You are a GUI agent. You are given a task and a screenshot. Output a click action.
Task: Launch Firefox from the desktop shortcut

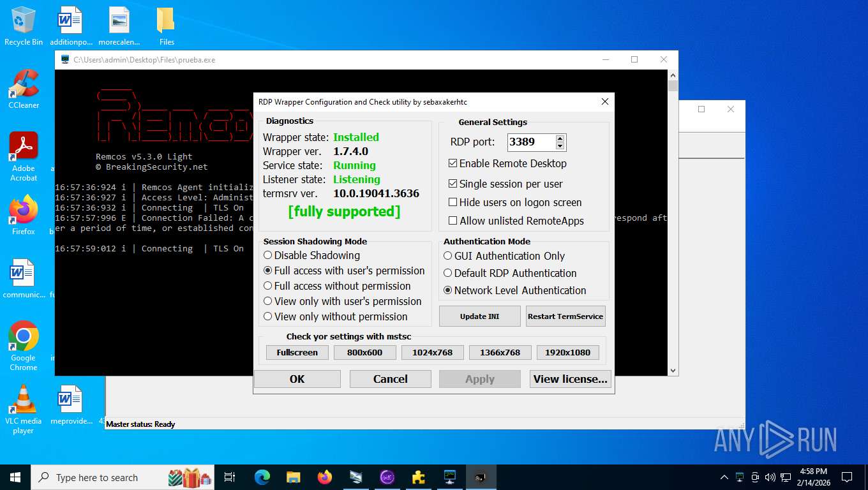pos(24,216)
